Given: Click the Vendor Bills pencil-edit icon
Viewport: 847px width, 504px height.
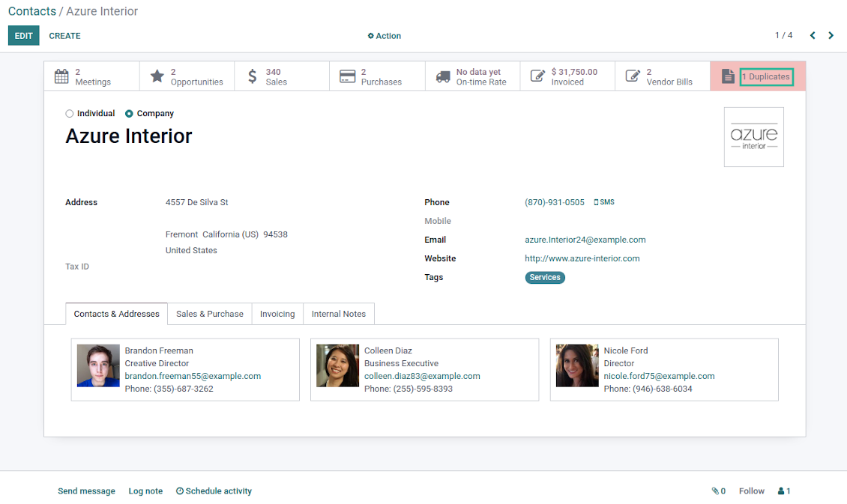Looking at the screenshot, I should pyautogui.click(x=633, y=76).
